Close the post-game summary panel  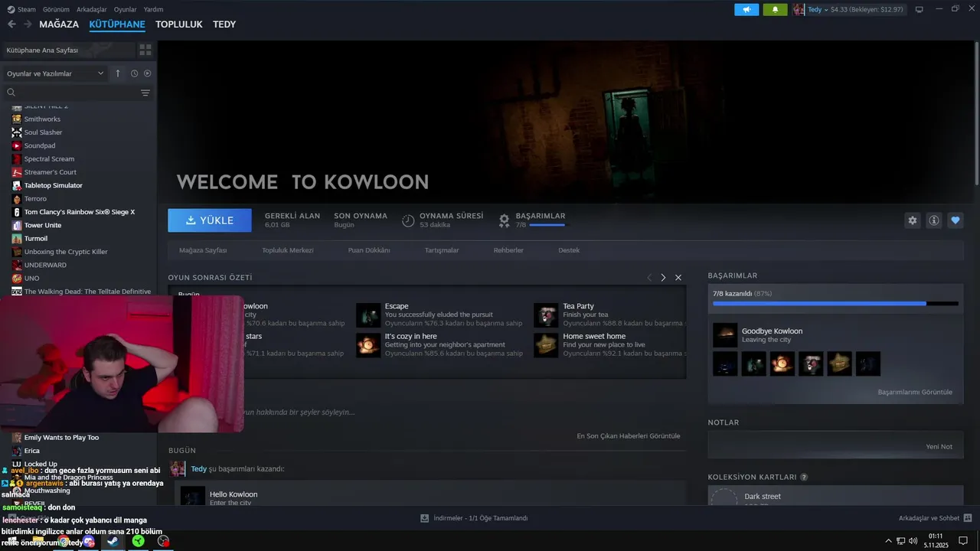point(678,278)
